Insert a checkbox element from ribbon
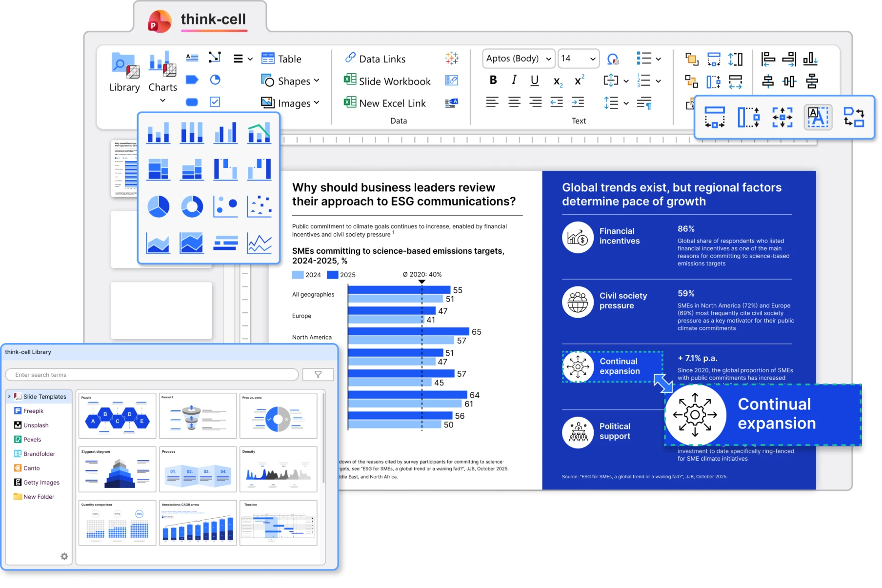This screenshot has height=588, width=882. coord(215,101)
